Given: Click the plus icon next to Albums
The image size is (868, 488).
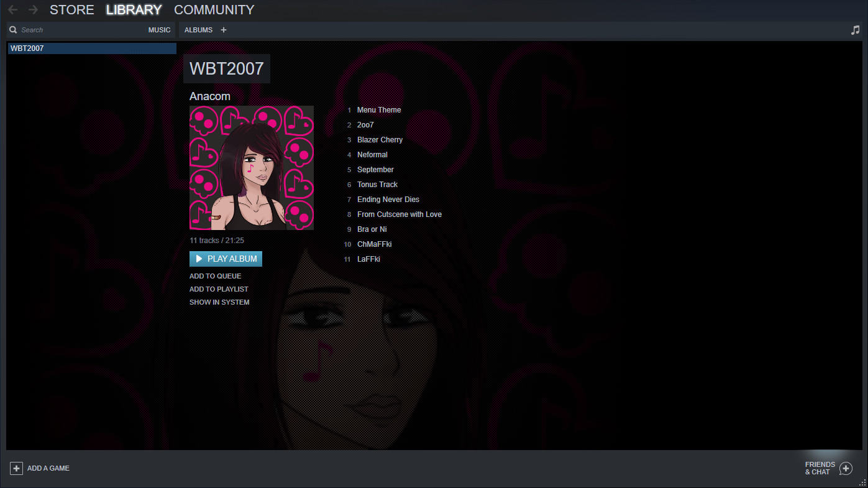Looking at the screenshot, I should point(224,30).
